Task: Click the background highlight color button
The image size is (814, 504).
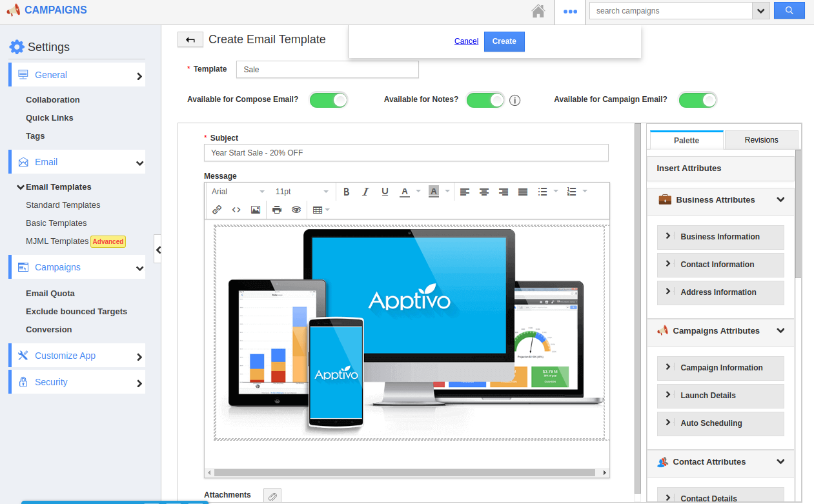Action: click(x=434, y=192)
